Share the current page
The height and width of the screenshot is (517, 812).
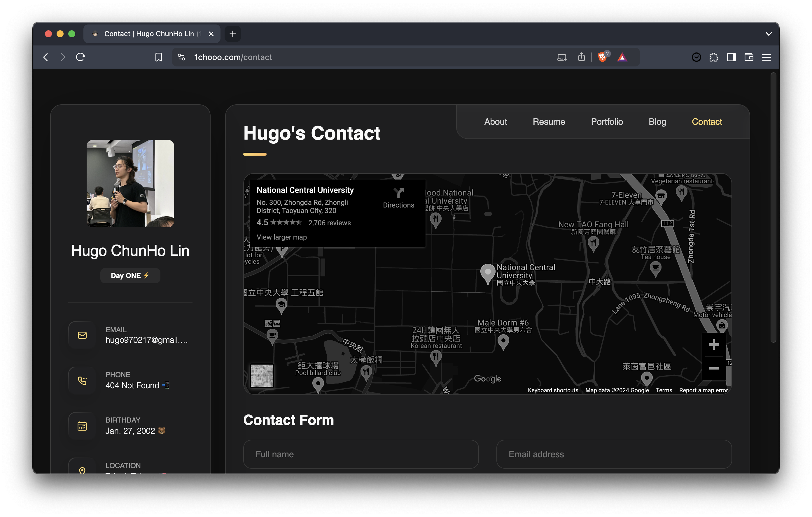581,57
